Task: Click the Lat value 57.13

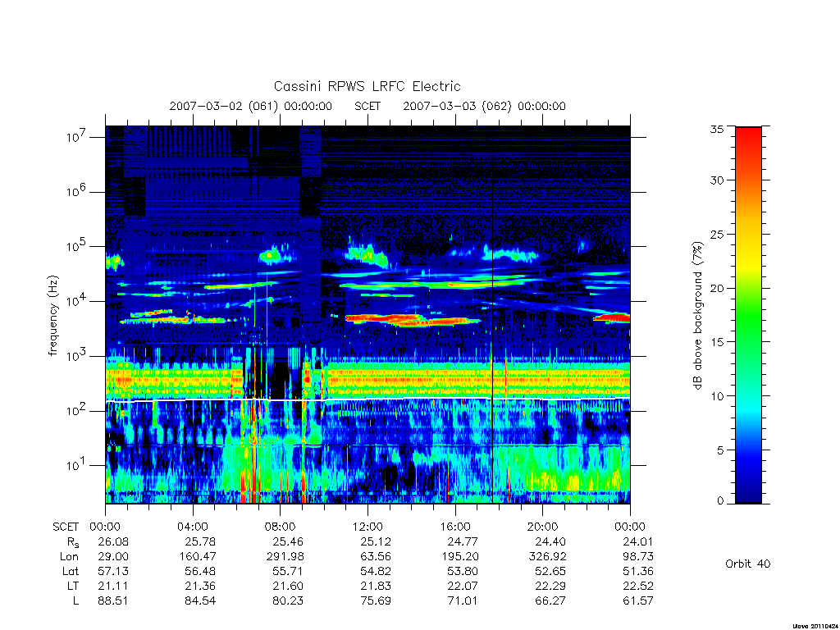Action: [x=113, y=571]
